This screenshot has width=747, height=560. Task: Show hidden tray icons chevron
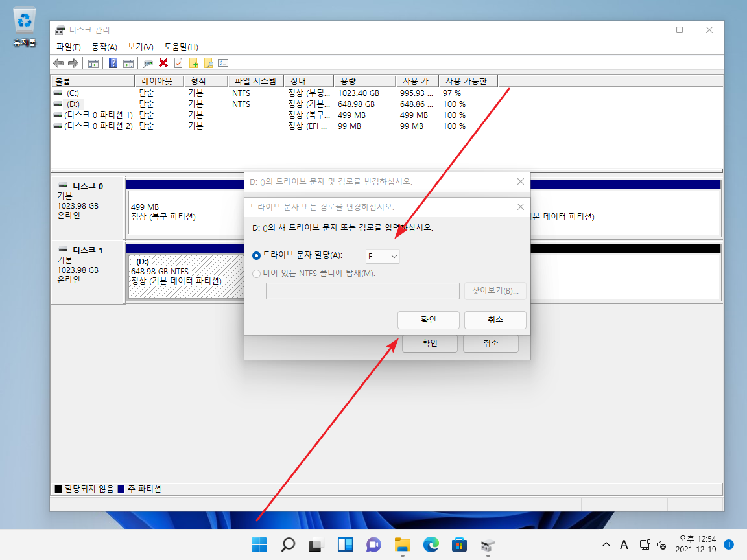click(606, 544)
